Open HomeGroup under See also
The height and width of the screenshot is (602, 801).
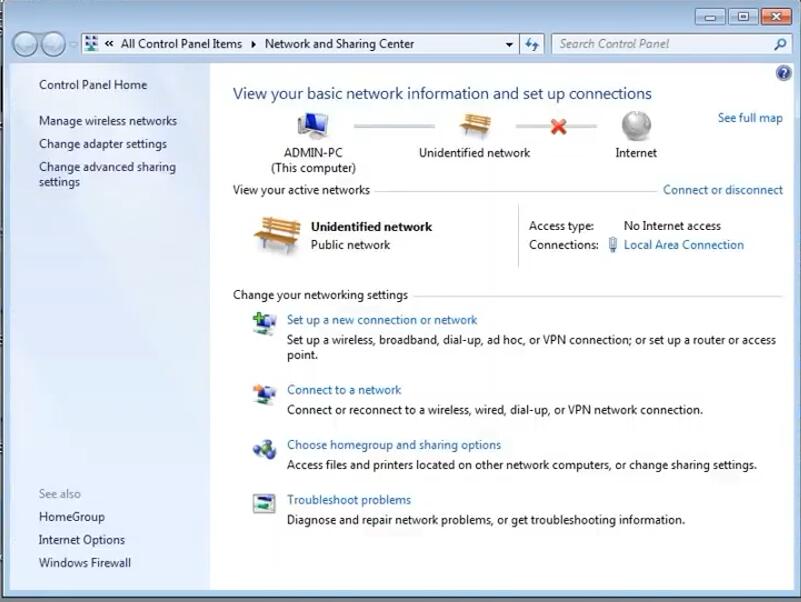point(72,517)
